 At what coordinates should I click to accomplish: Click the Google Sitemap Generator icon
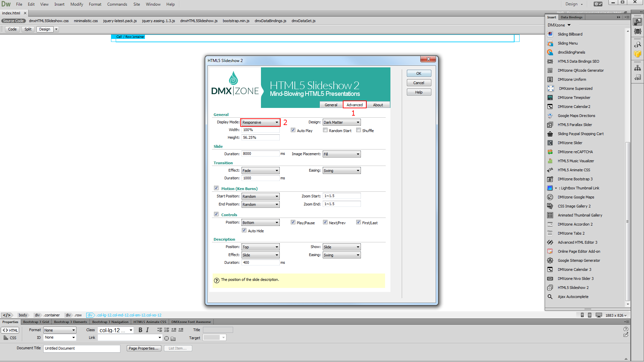click(x=550, y=260)
